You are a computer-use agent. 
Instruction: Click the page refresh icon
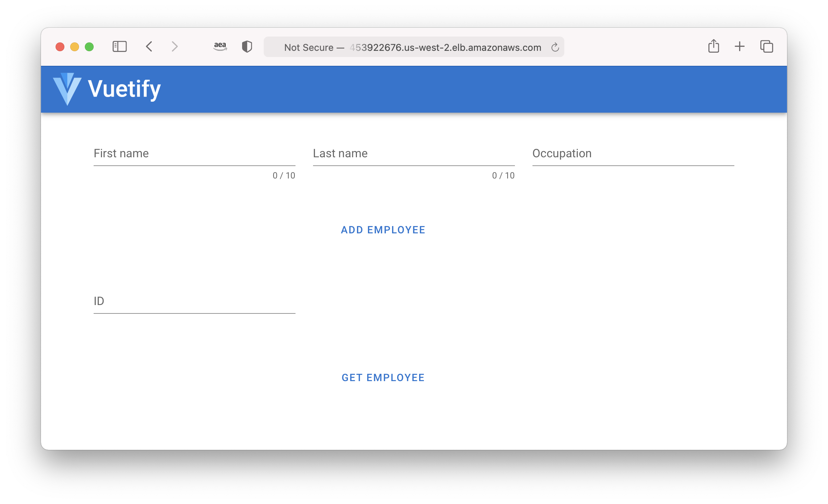(554, 47)
